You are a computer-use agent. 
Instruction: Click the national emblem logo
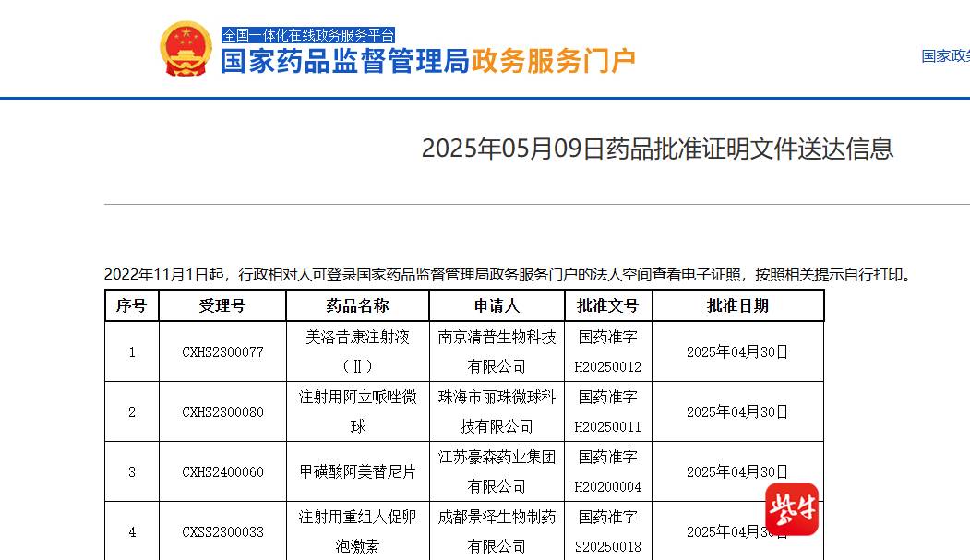pyautogui.click(x=186, y=49)
